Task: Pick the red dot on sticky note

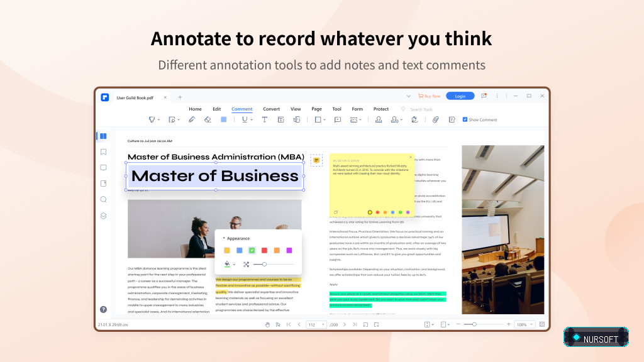Action: [x=377, y=212]
